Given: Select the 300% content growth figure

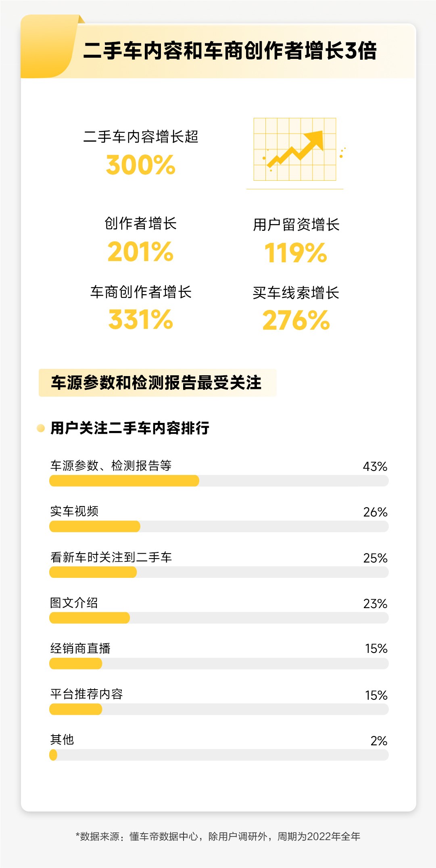Looking at the screenshot, I should tap(141, 165).
